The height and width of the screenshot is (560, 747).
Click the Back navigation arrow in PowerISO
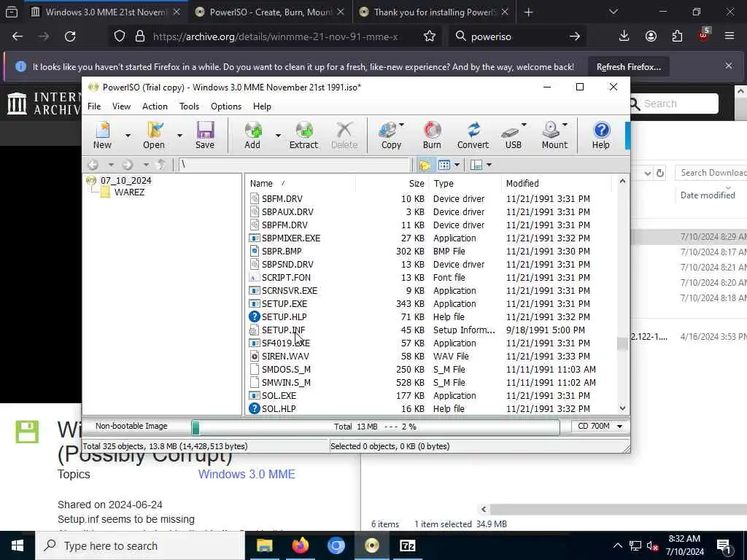(93, 165)
